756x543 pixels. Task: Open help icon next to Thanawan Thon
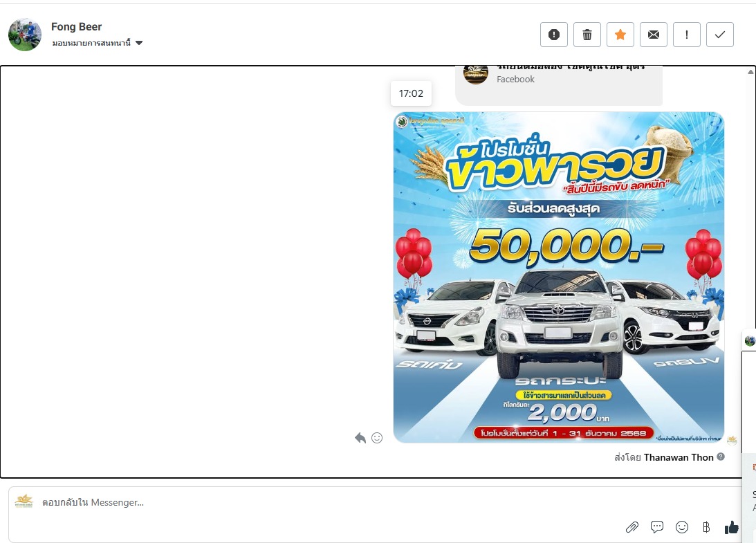tap(721, 457)
